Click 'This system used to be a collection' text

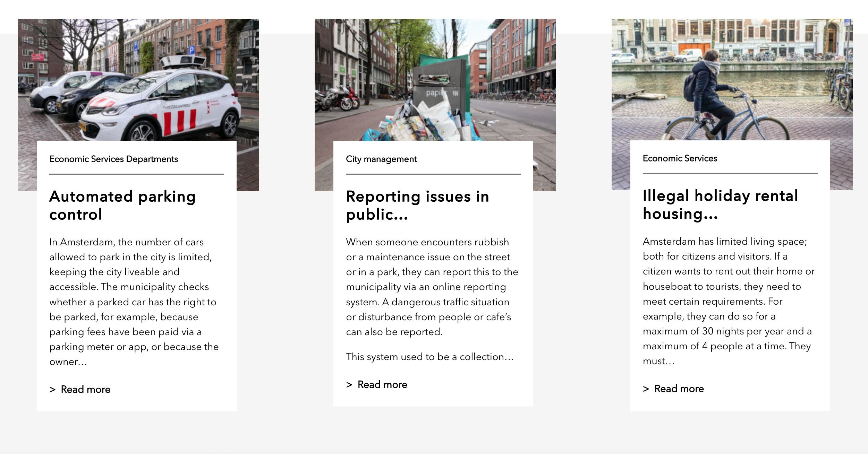click(429, 357)
